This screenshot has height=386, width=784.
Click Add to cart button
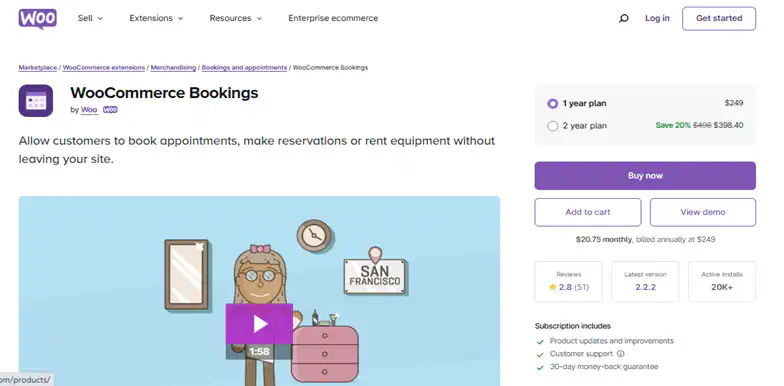click(588, 212)
